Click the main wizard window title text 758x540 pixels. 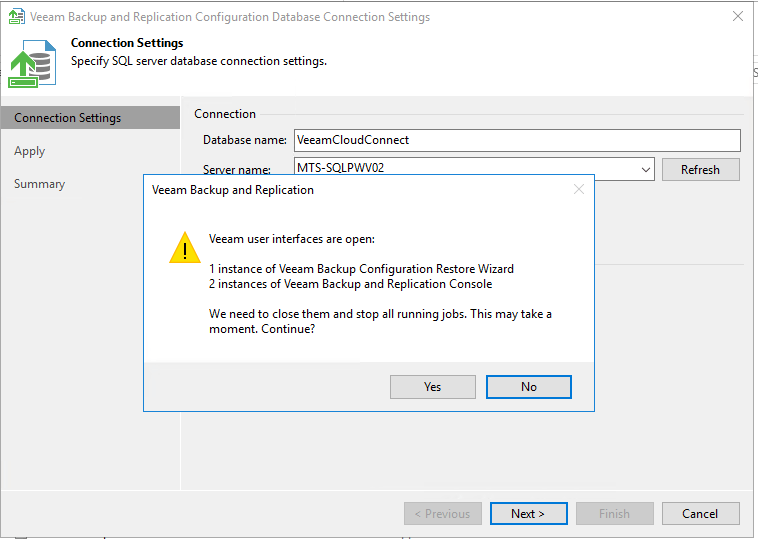point(230,17)
